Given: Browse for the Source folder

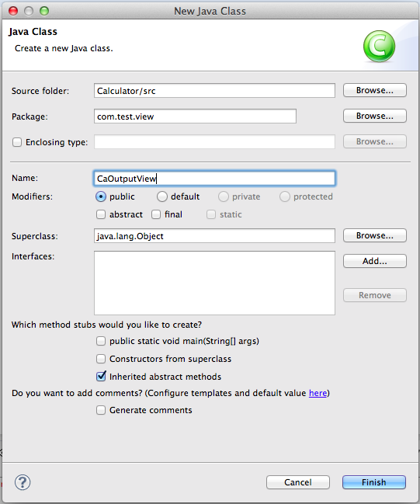Looking at the screenshot, I should coord(375,90).
